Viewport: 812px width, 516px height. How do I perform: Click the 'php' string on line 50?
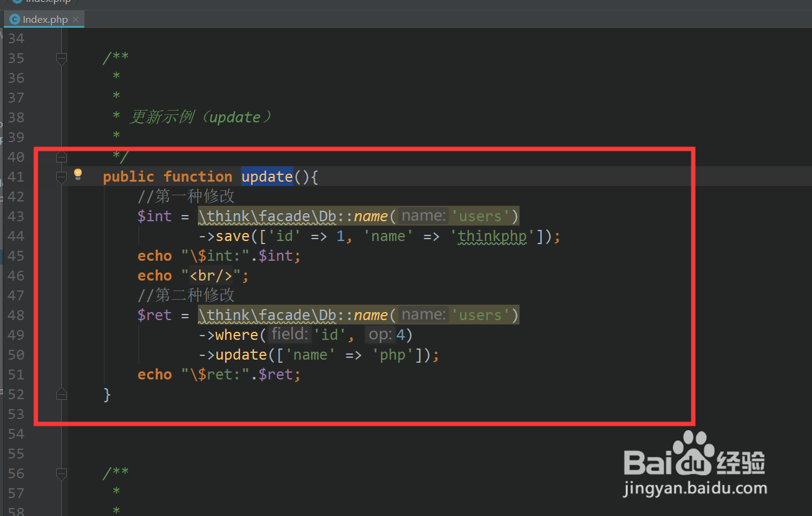tap(393, 355)
